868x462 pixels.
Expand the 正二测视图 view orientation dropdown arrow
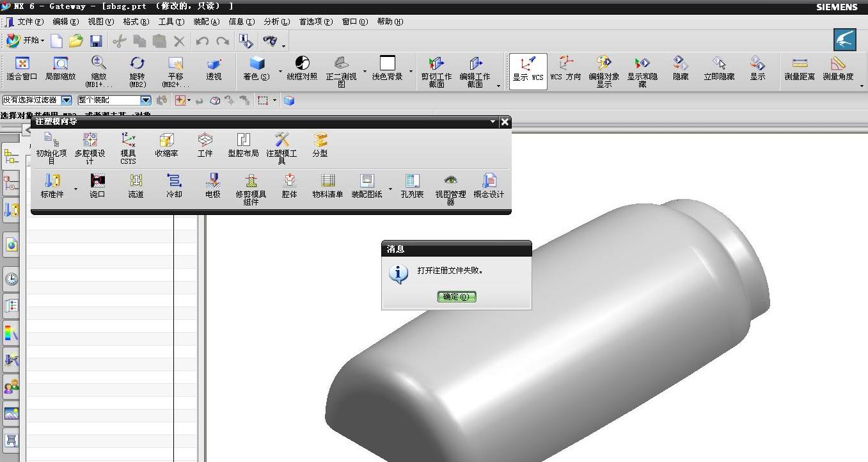(x=365, y=71)
